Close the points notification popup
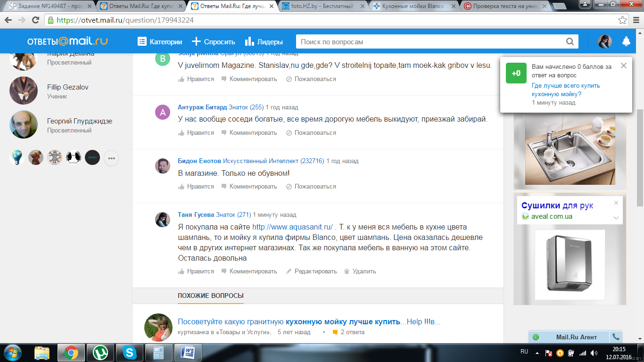 pos(624,66)
